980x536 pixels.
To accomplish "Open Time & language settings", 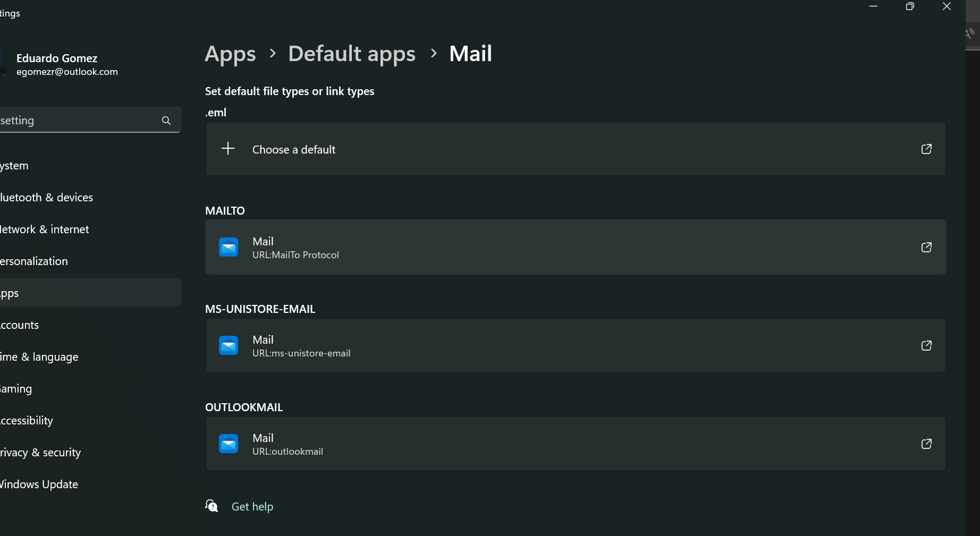I will point(39,356).
